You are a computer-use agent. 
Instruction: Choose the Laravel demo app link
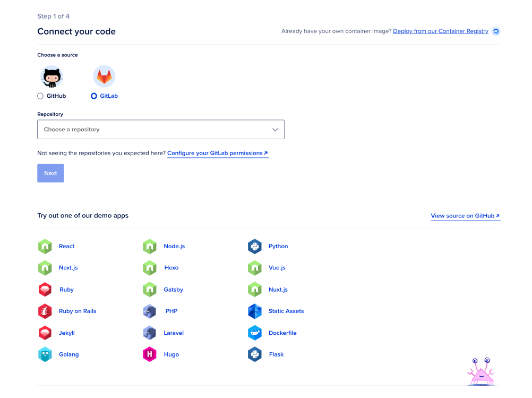174,333
